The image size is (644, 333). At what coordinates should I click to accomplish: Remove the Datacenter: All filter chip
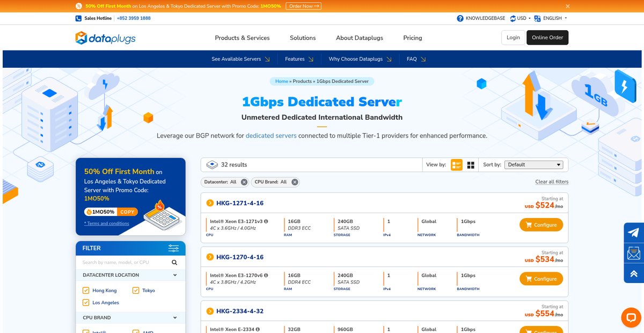tap(244, 182)
